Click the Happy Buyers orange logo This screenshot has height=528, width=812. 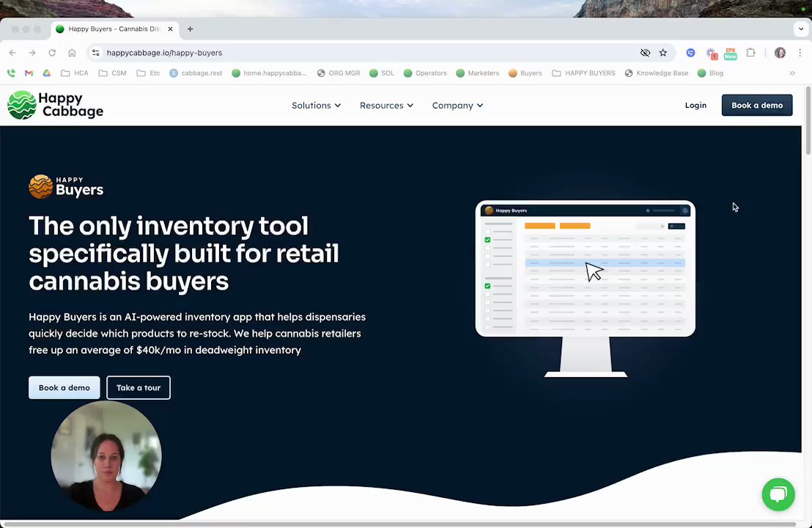point(66,186)
